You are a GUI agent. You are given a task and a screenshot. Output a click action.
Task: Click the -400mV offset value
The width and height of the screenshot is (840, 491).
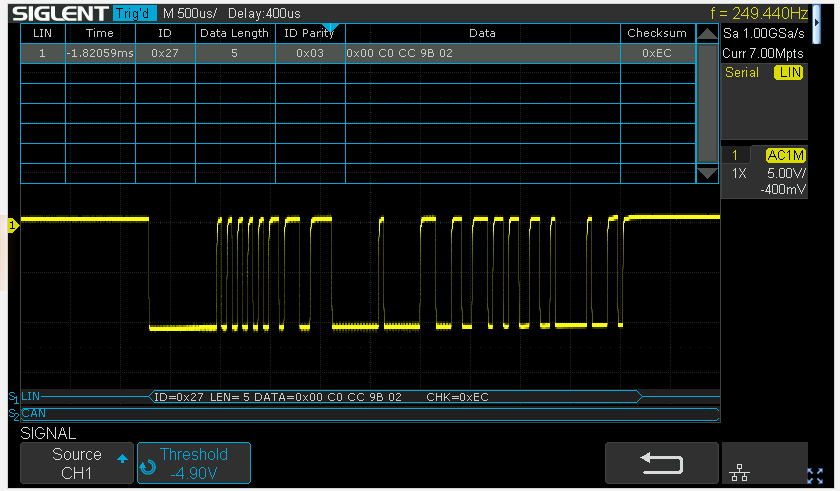tap(783, 189)
